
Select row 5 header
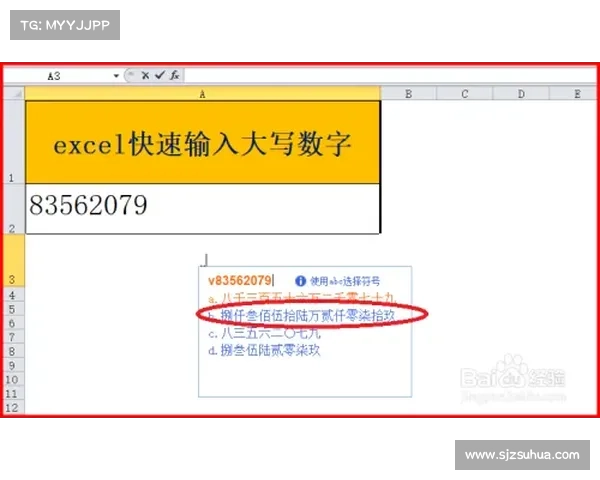[x=14, y=309]
